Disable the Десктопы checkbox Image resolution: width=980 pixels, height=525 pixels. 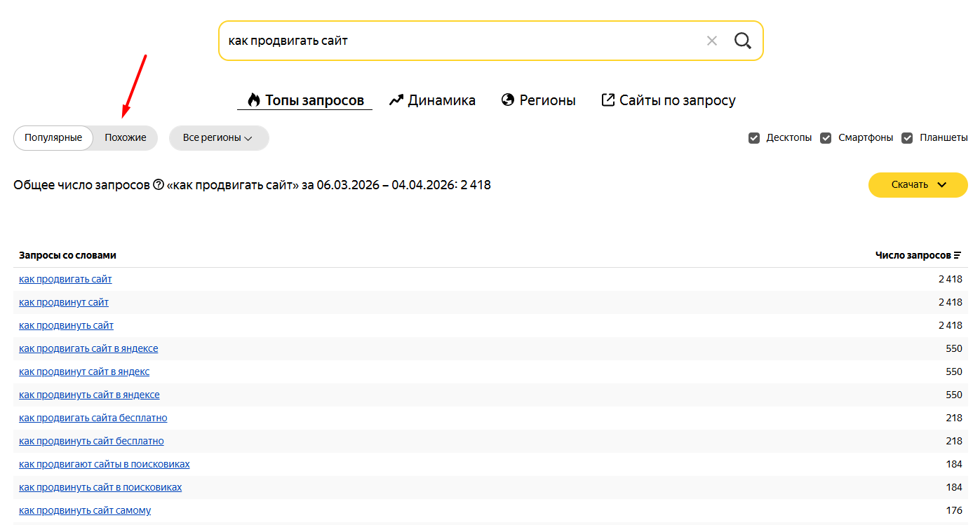[x=754, y=137]
